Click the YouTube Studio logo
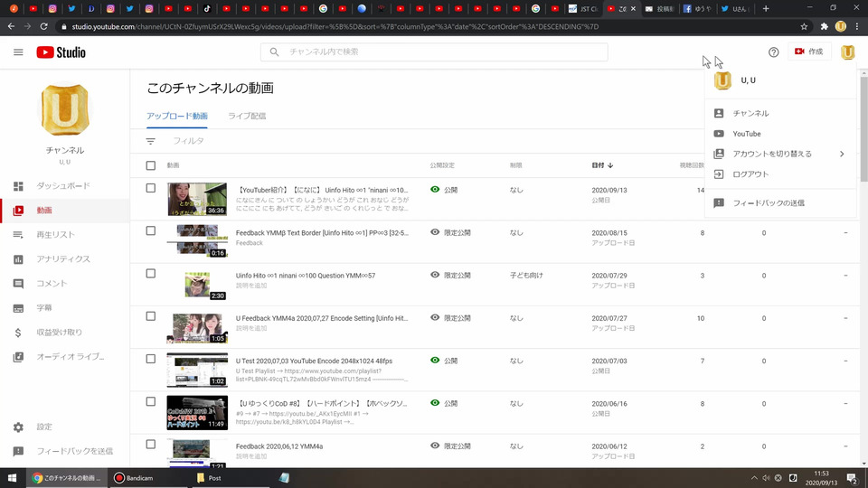This screenshot has height=488, width=868. [61, 52]
